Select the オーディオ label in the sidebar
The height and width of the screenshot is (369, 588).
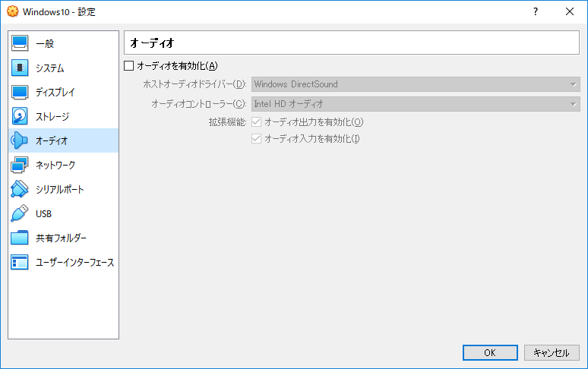pos(52,140)
